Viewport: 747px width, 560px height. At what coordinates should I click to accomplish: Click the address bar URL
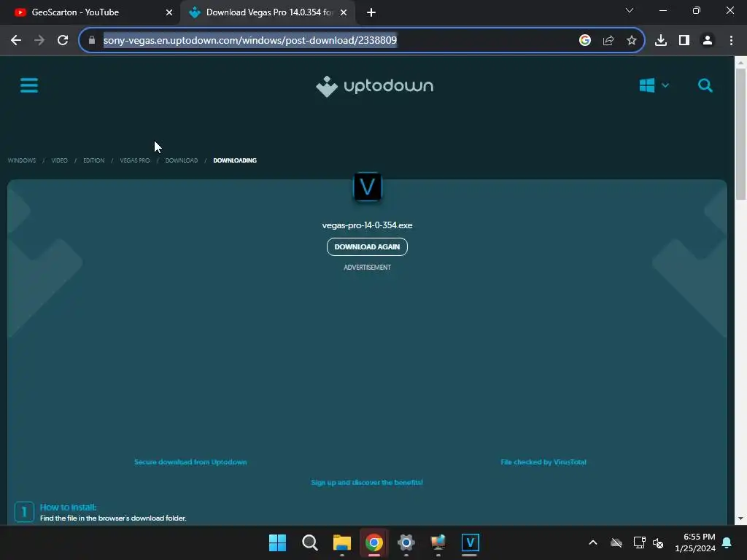[249, 41]
